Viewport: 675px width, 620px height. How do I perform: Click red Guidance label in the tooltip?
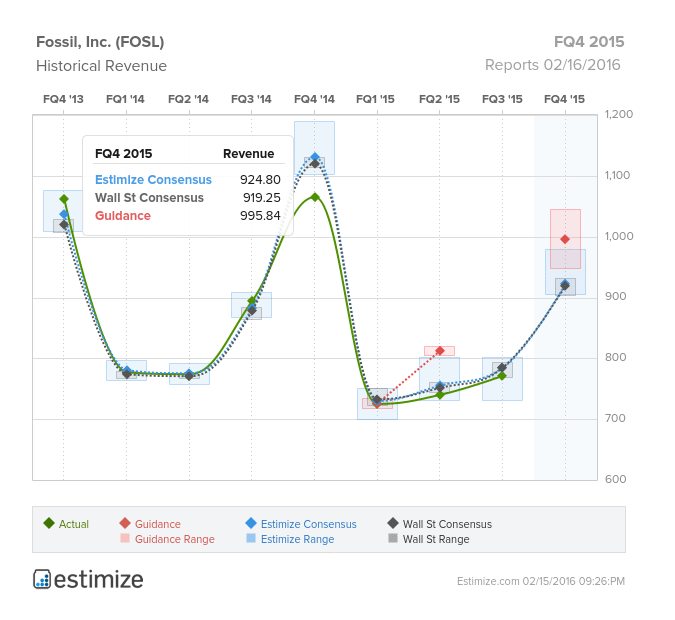123,216
